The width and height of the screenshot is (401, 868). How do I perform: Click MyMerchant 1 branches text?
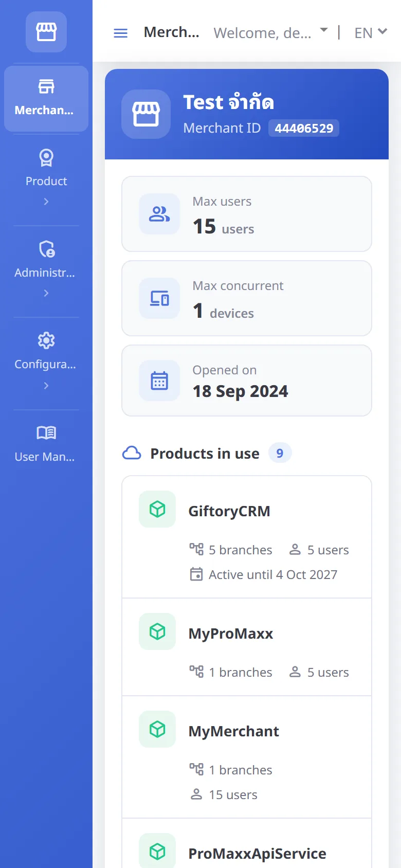tap(240, 770)
